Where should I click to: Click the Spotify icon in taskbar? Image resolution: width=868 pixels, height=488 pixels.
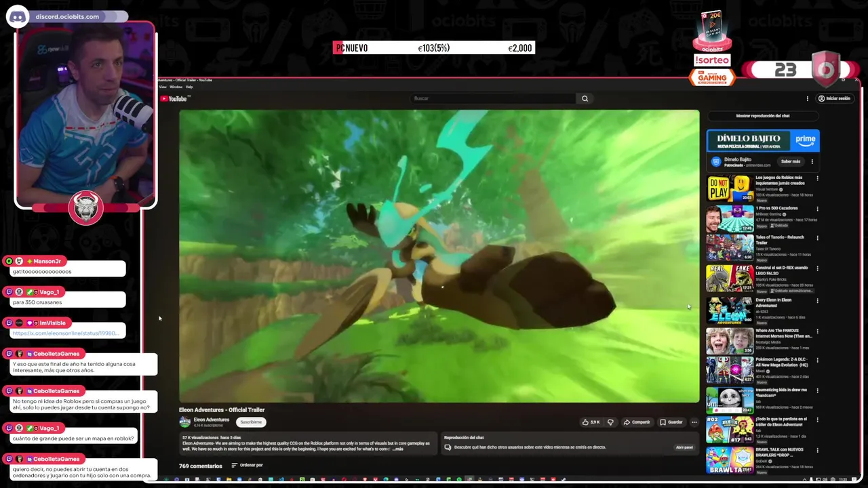tap(458, 480)
